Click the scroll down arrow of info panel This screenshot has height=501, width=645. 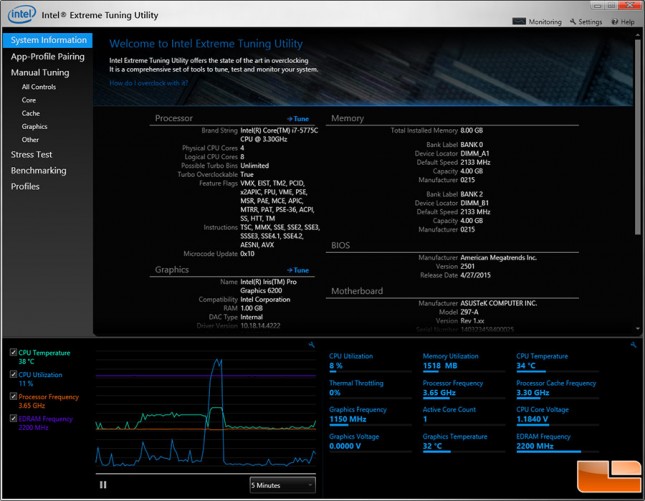click(638, 328)
